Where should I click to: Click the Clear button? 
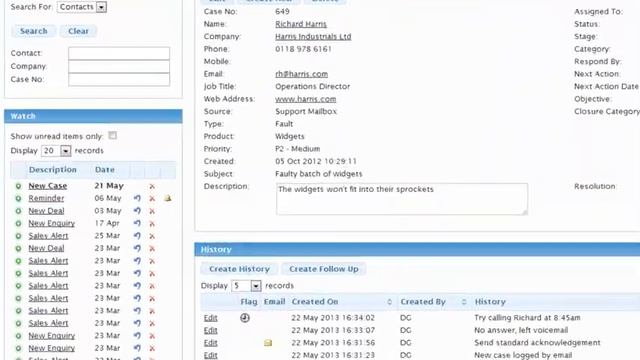78,31
